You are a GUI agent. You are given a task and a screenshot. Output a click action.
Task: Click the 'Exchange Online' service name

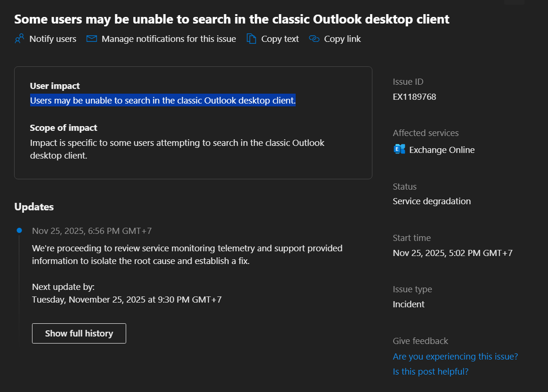point(442,150)
